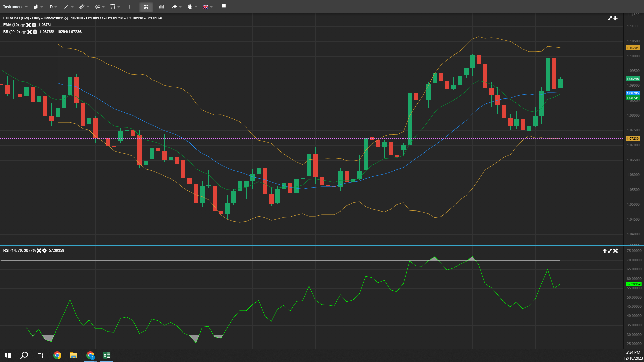Switch to Excel on taskbar
This screenshot has height=362, width=644.
click(107, 355)
